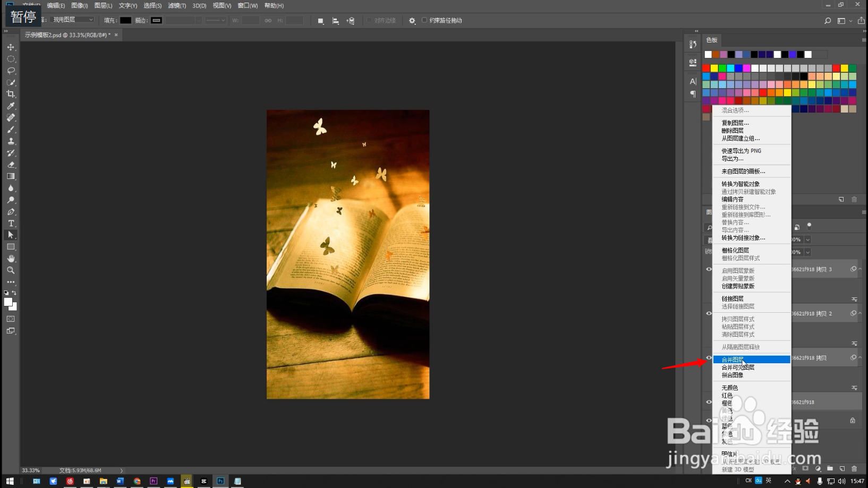Select the Eyedropper tool
Screen dimensions: 868x488
click(11, 106)
